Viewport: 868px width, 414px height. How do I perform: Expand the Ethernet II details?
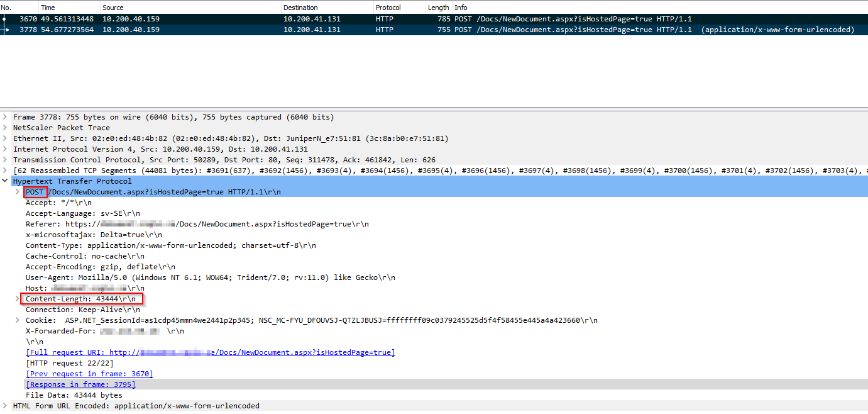click(x=6, y=138)
